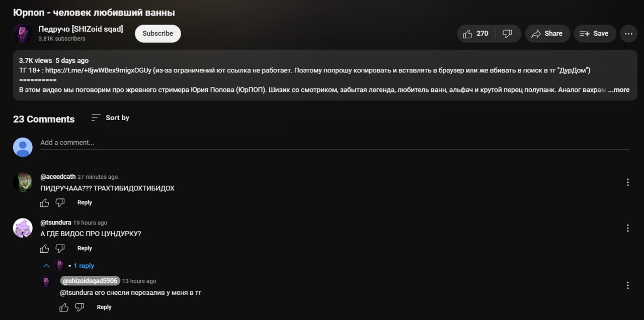Screen dimensions: 644x320
Task: Focus the Add a comment field
Action: (335, 143)
